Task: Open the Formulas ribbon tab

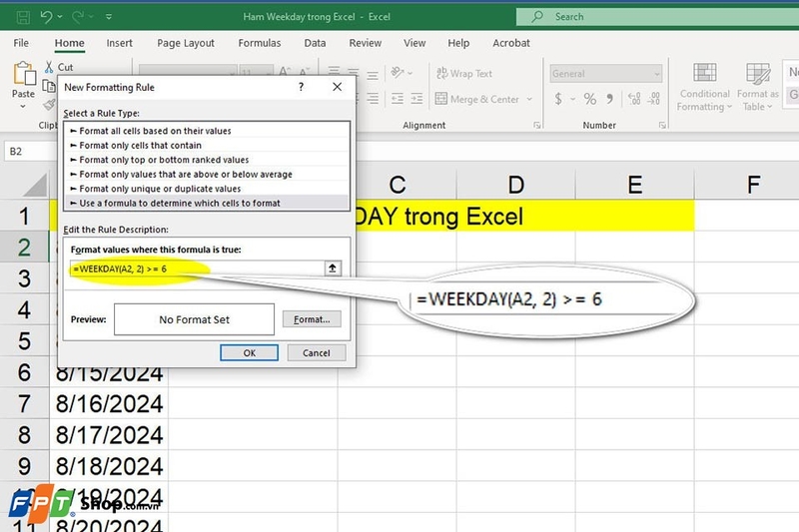Action: [x=259, y=43]
